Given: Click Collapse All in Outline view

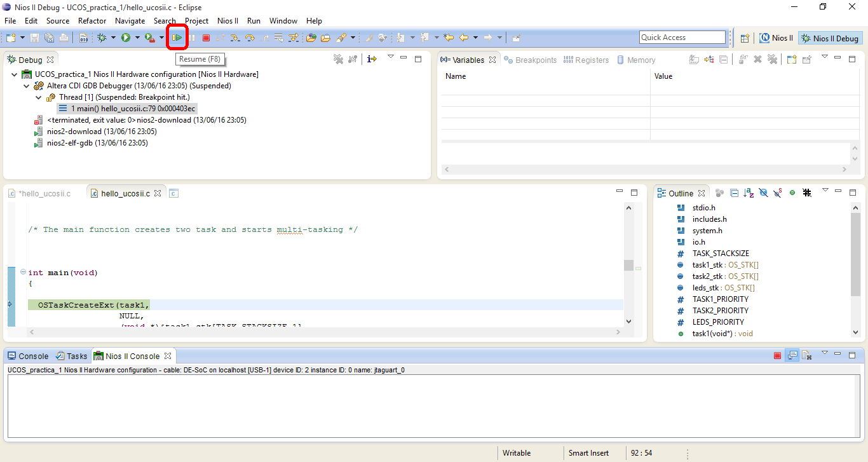Looking at the screenshot, I should [x=734, y=193].
